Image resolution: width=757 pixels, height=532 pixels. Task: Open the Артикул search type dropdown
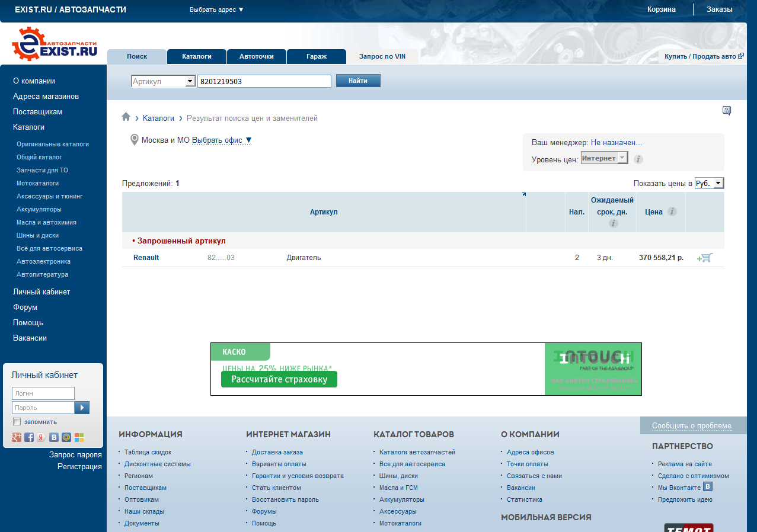163,81
